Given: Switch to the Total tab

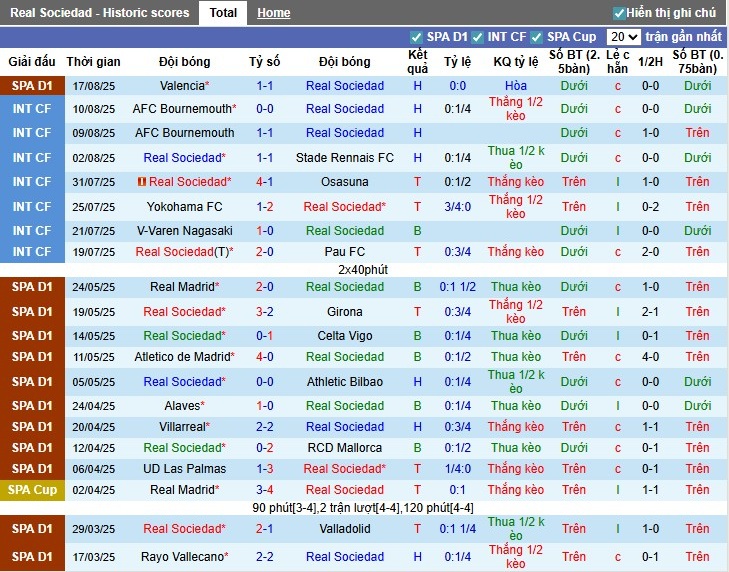Looking at the screenshot, I should click(x=223, y=13).
